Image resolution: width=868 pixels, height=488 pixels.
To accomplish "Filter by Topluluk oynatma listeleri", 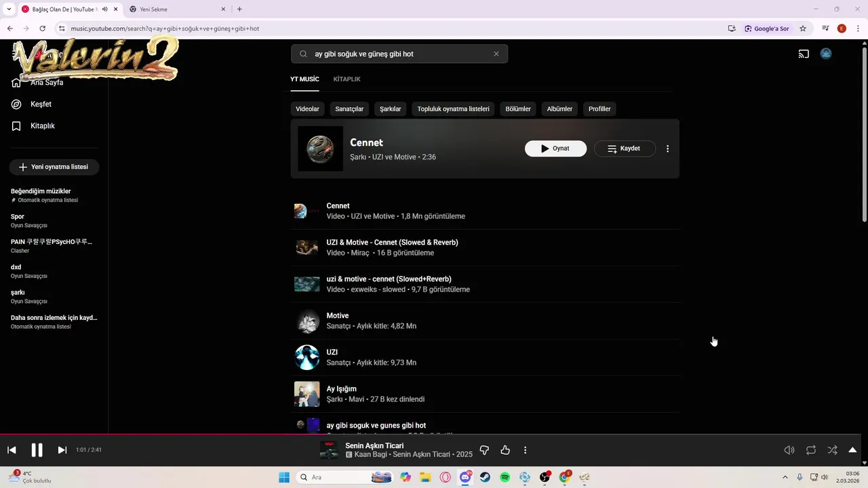I will 453,109.
